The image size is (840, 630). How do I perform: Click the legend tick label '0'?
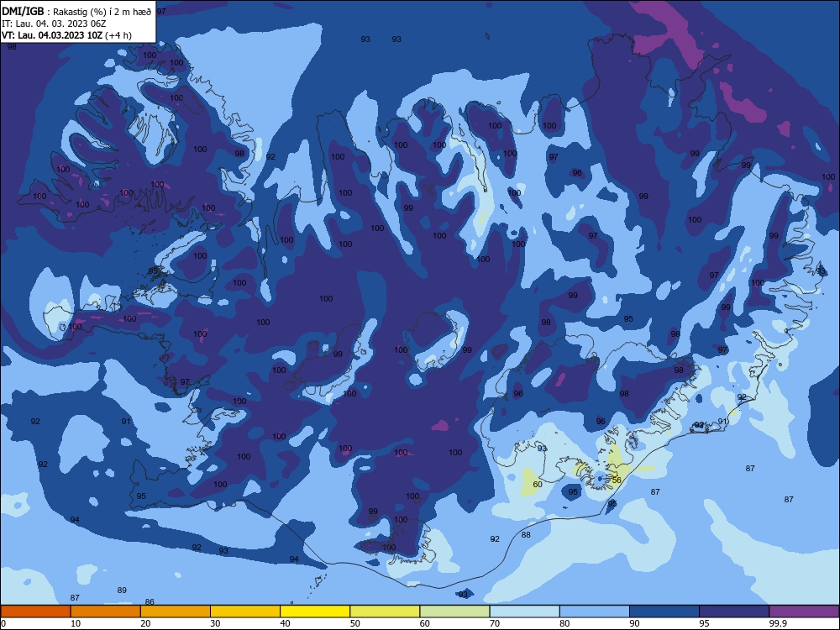click(3, 623)
